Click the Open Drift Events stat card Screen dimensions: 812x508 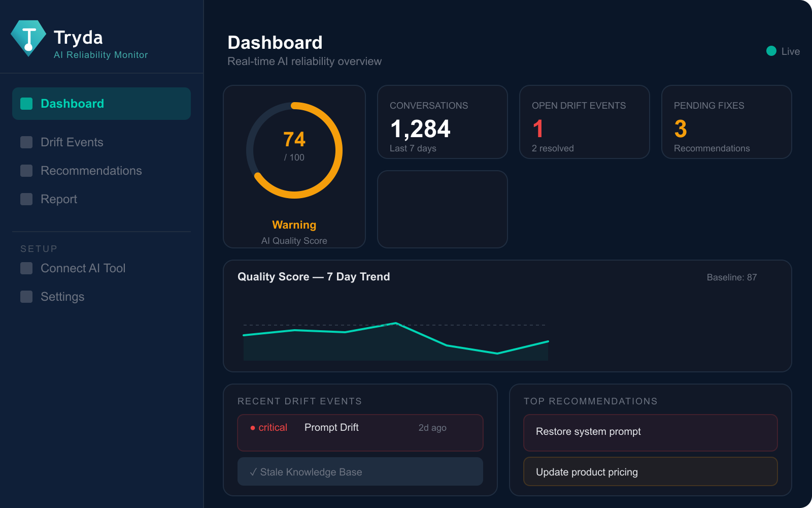[x=585, y=122]
